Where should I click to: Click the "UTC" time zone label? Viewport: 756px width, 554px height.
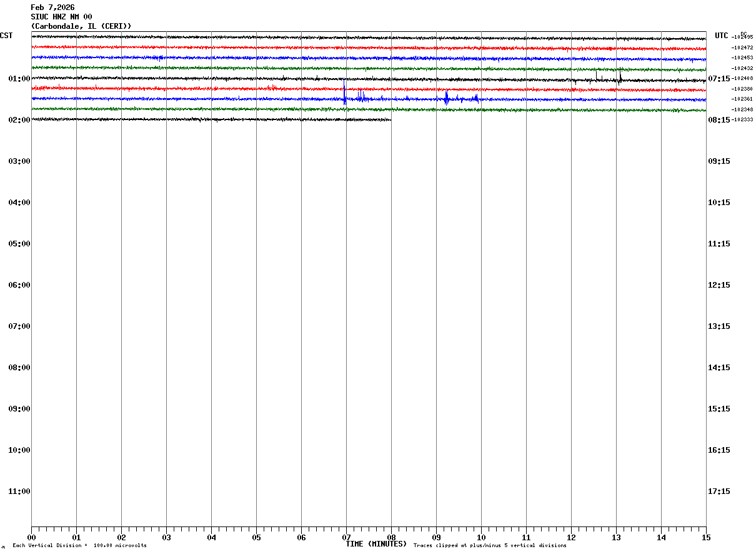click(722, 36)
